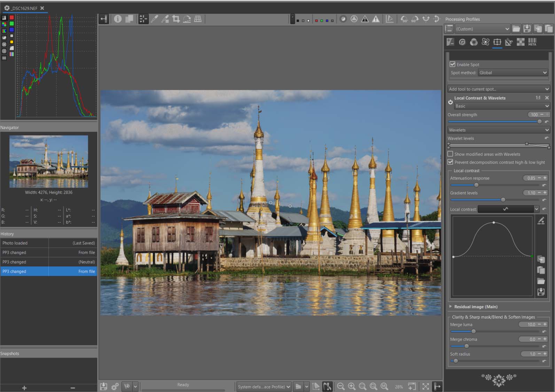Select the straighten/rotate tool
This screenshot has width=555, height=392.
point(187,19)
